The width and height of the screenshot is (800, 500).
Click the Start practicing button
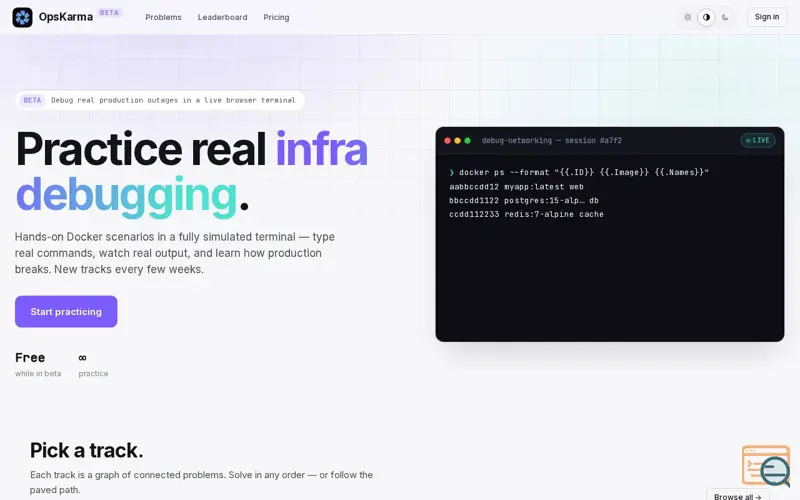click(66, 311)
